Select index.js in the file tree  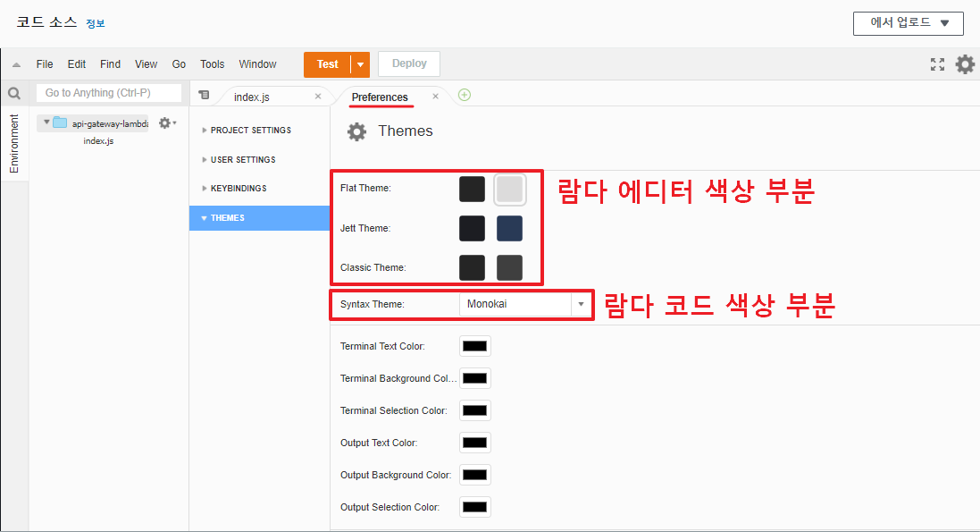[98, 141]
